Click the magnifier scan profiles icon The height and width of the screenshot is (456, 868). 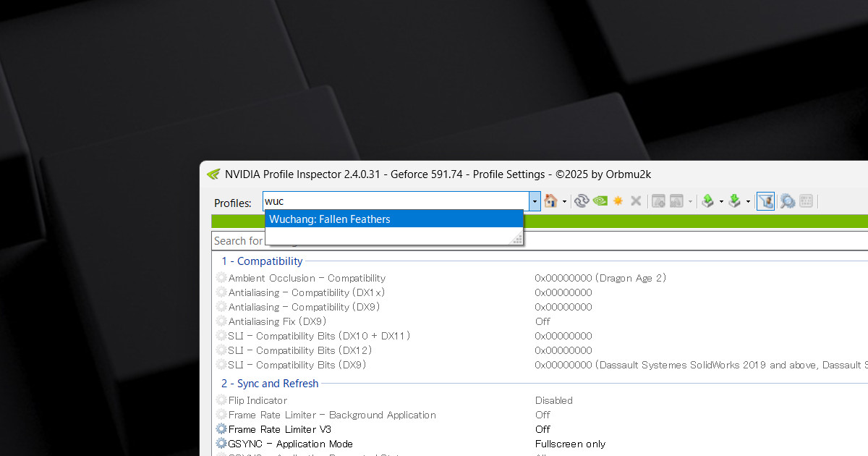[787, 201]
